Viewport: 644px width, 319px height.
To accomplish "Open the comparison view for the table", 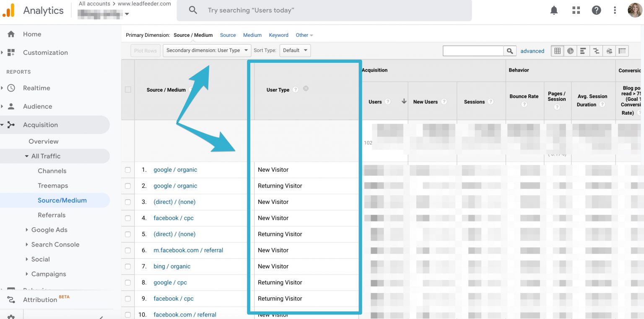I will [x=596, y=51].
